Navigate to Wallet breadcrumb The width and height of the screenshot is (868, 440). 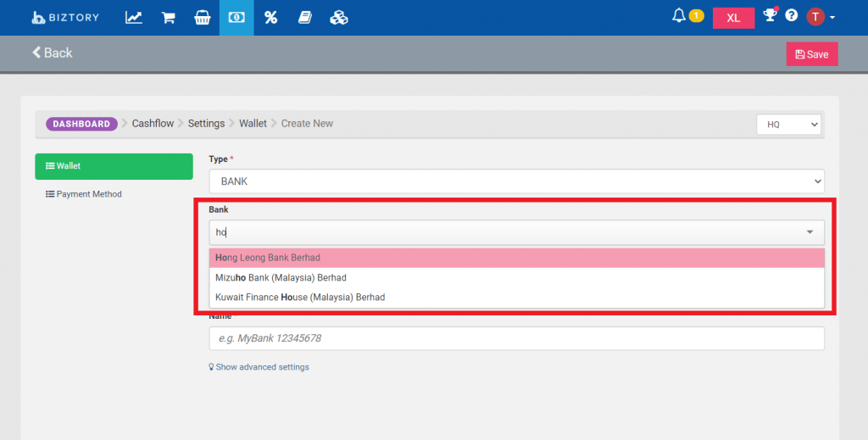[253, 124]
